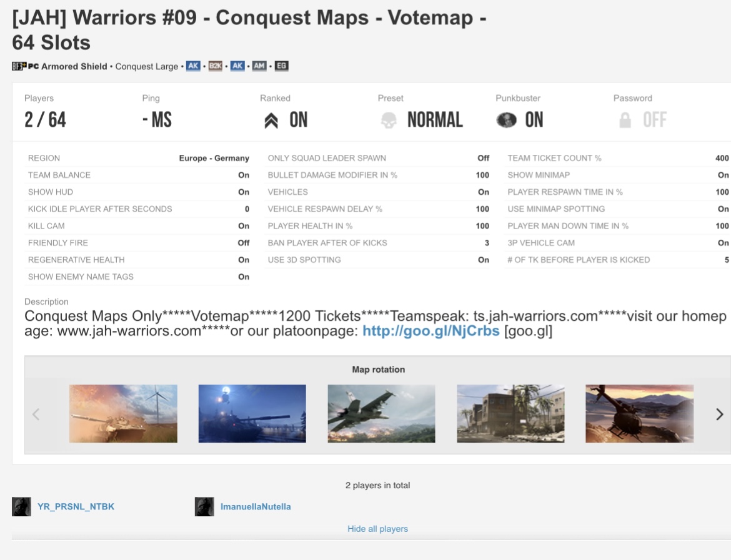Select the wind turbine tank map thumbnail
The width and height of the screenshot is (731, 560).
tap(123, 414)
